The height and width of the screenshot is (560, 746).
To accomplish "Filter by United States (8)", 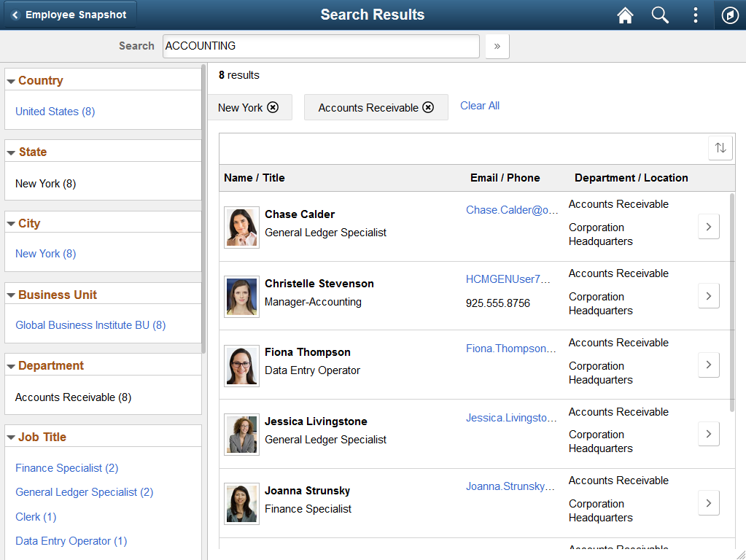I will tap(55, 112).
